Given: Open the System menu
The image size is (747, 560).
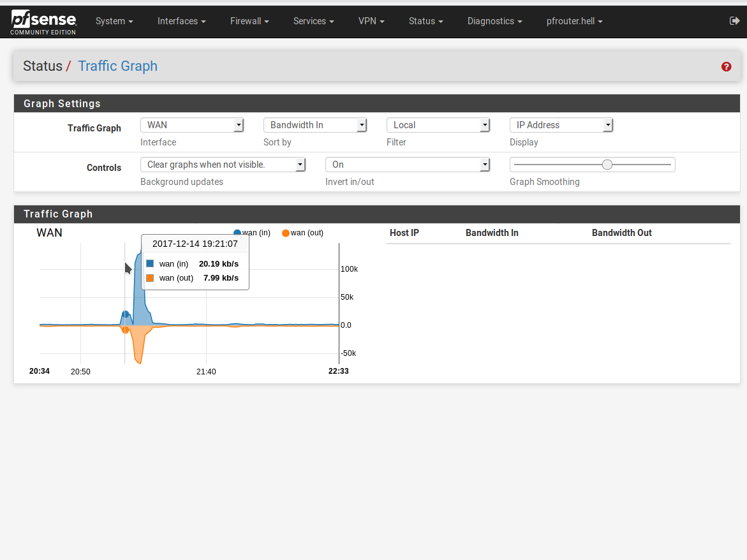Looking at the screenshot, I should point(114,21).
